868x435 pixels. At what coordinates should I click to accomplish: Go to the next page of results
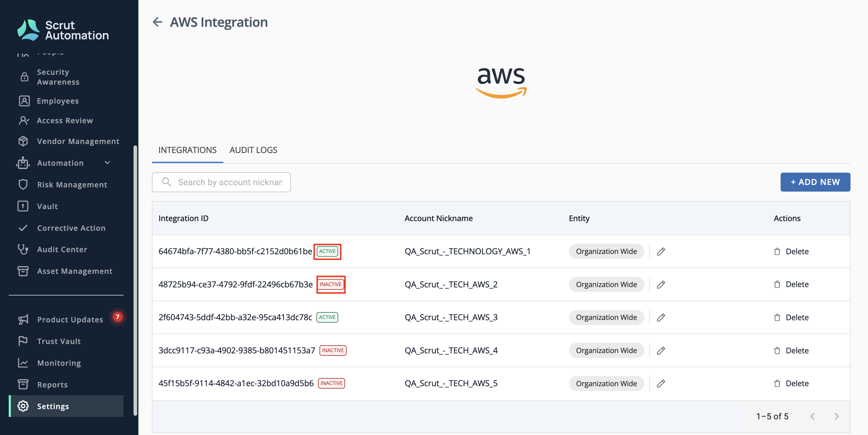[x=837, y=417]
